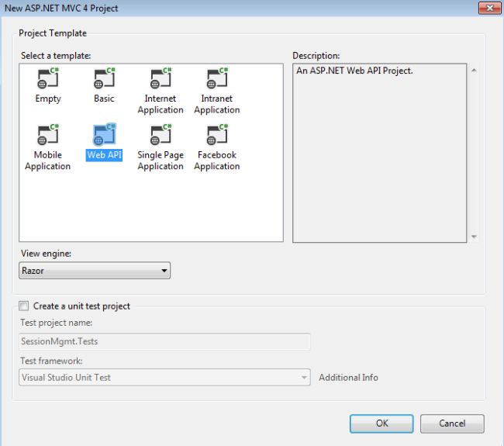Open the Additional Info link

348,377
